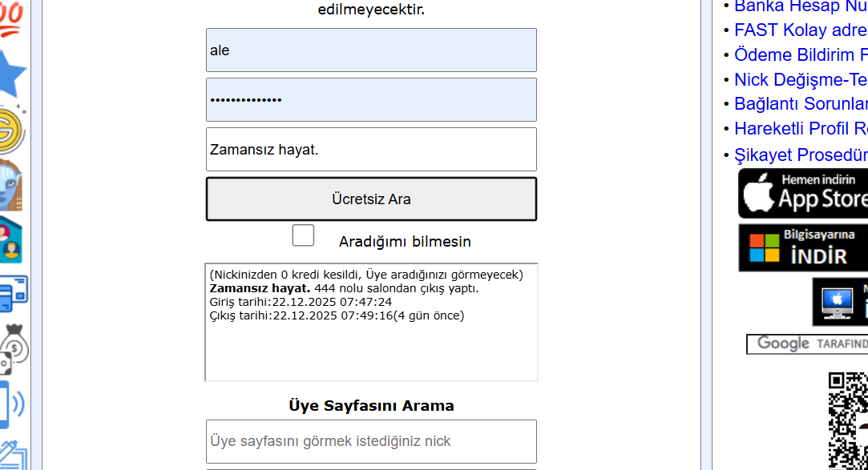The image size is (868, 470).
Task: Click the Üye sayfasını görmek istediğiniz nick field
Action: tap(371, 441)
